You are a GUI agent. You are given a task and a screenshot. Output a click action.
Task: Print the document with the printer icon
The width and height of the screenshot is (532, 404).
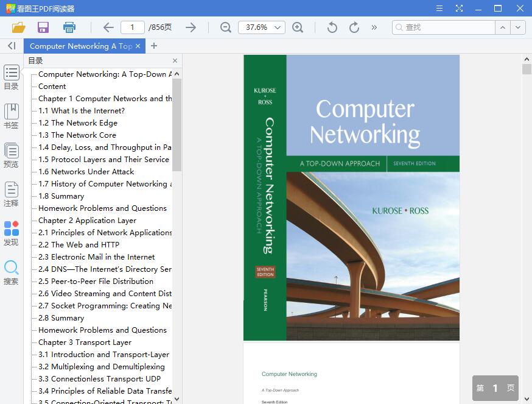click(x=69, y=27)
